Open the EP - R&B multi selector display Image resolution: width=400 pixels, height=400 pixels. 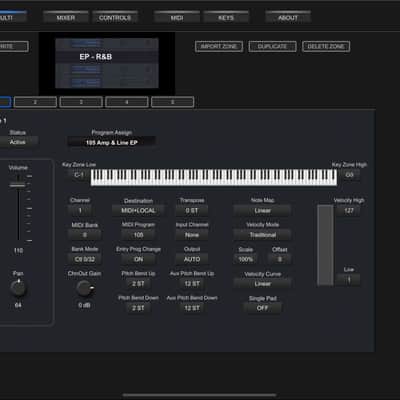(107, 63)
